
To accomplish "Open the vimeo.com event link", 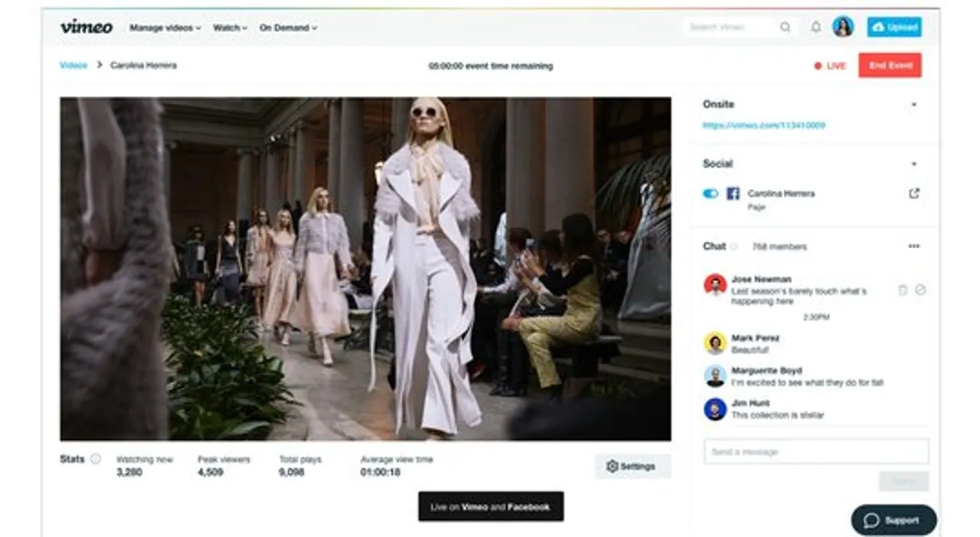I will tap(764, 125).
